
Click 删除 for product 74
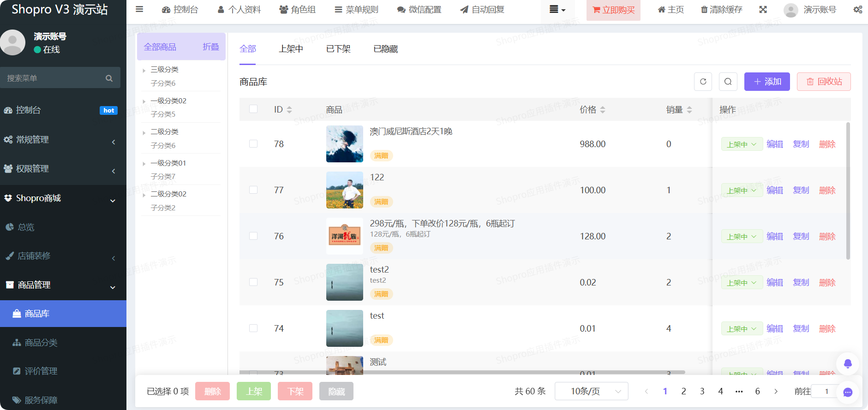point(827,328)
